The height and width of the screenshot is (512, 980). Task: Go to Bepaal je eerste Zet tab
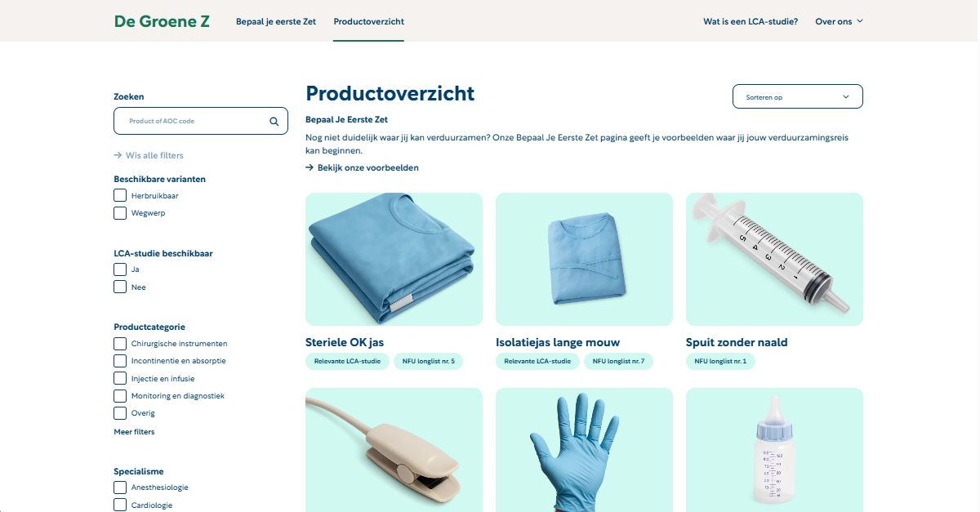(276, 21)
